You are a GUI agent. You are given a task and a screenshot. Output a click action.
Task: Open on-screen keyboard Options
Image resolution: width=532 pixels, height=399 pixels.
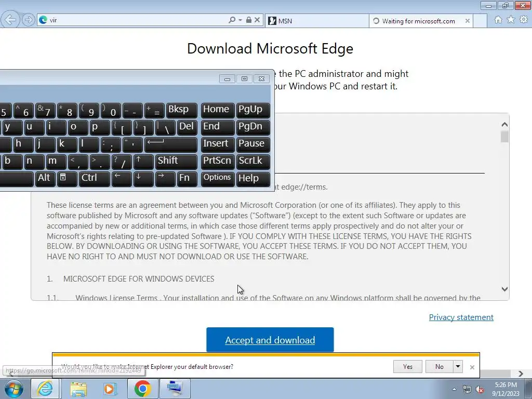coord(218,179)
